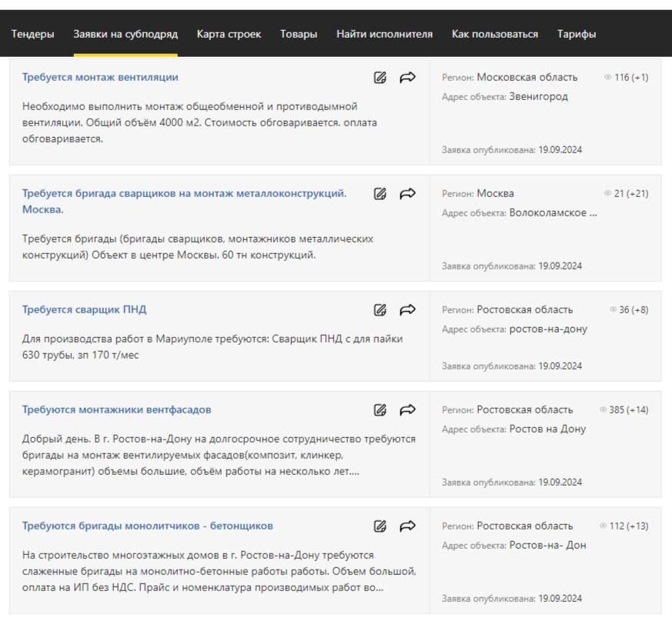The width and height of the screenshot is (672, 618).
Task: Click edit icon for ventilation installation request
Action: tap(379, 77)
